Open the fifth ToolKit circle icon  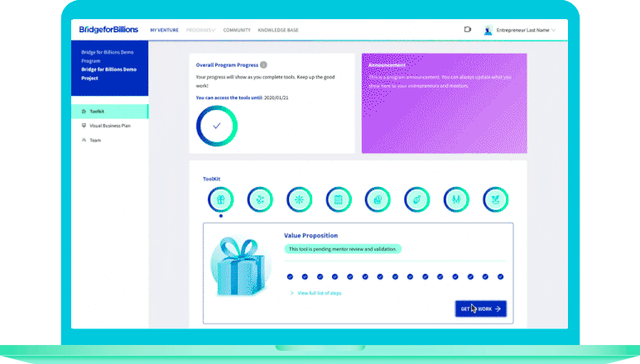click(378, 199)
